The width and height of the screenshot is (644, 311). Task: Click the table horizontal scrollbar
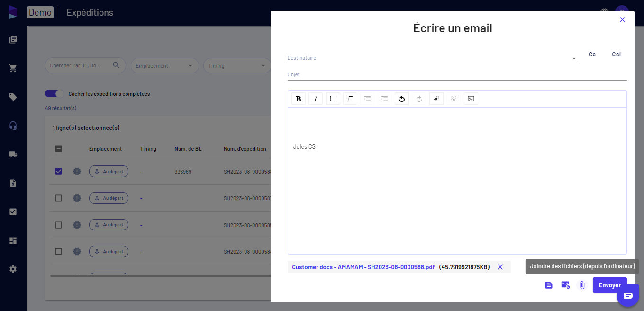[x=160, y=276]
